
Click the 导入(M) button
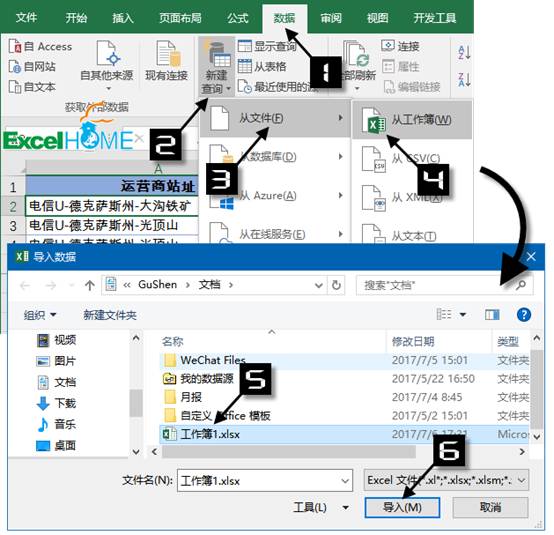click(x=402, y=507)
